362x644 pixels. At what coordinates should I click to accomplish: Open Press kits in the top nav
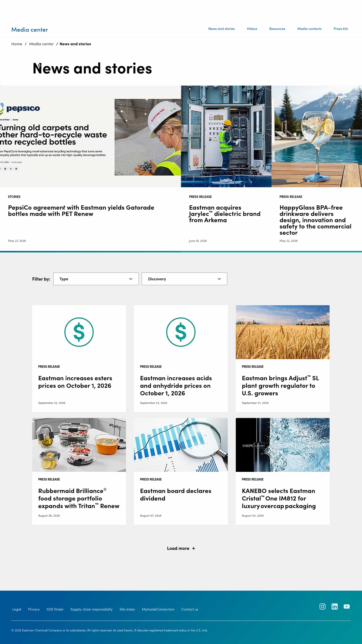tap(341, 29)
